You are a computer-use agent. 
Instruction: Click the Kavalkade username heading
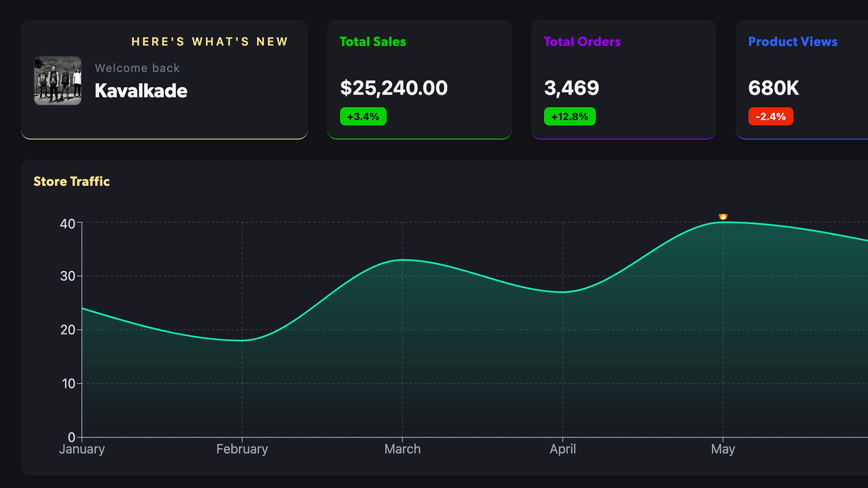[x=141, y=91]
